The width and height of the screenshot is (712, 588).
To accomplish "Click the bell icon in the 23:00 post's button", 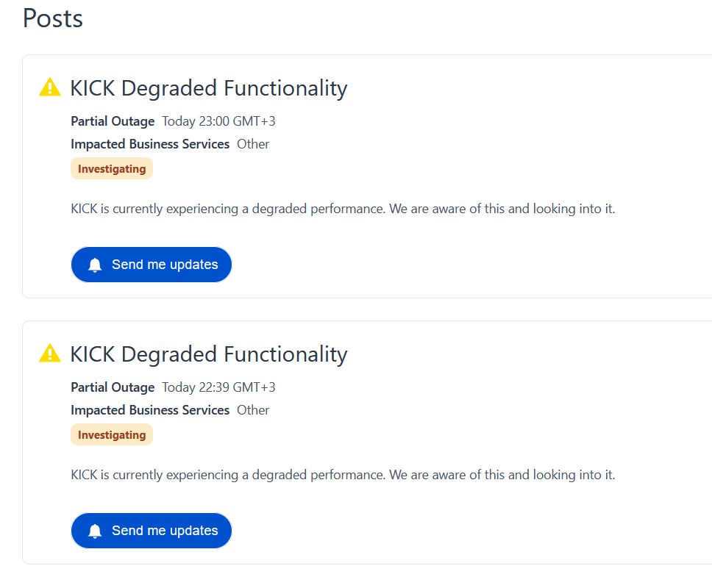I will coord(95,265).
